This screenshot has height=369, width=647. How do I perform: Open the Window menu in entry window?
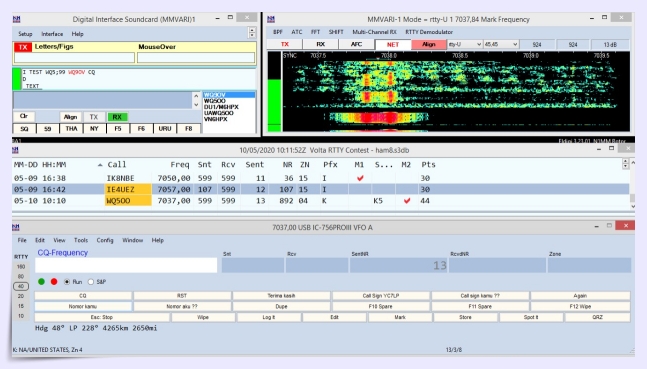coord(132,240)
